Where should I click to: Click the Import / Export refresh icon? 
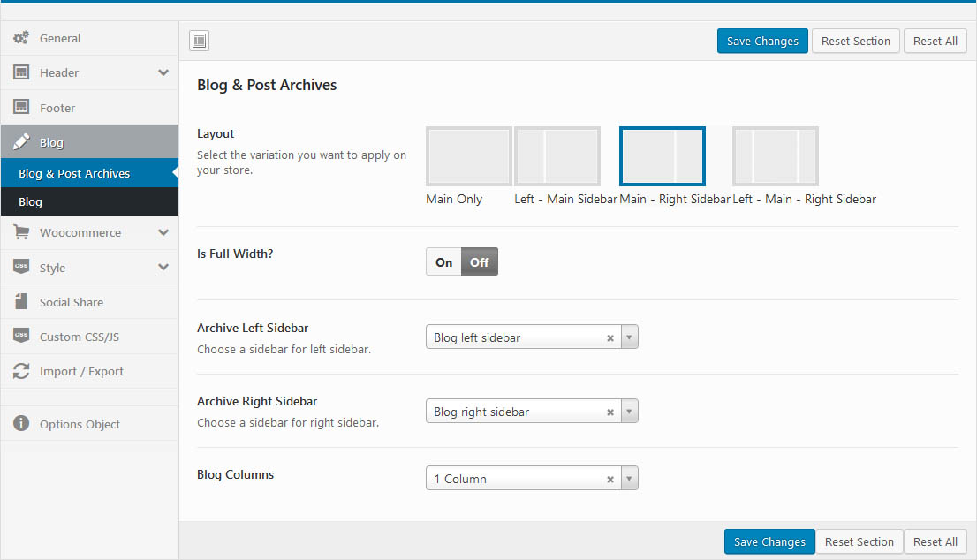[x=21, y=372]
